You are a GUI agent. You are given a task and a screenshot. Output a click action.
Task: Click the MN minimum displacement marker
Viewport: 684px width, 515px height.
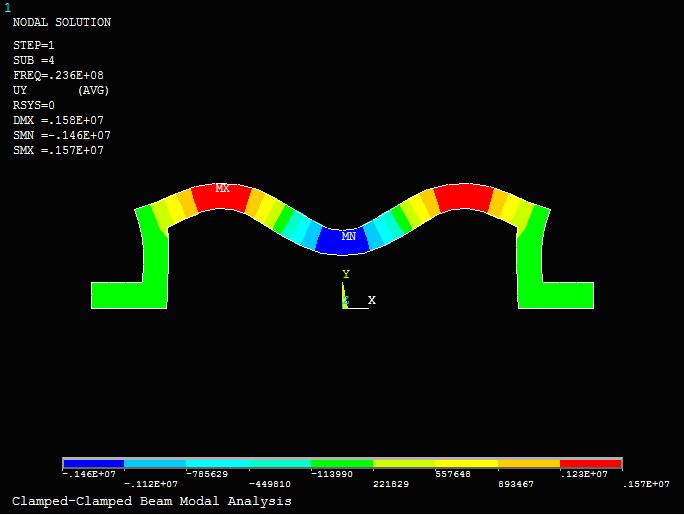click(348, 237)
